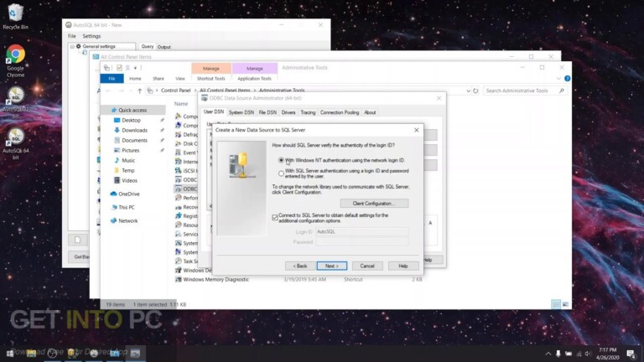Click Next in the data source wizard
Screen dimensions: 644x362
pyautogui.click(x=332, y=266)
